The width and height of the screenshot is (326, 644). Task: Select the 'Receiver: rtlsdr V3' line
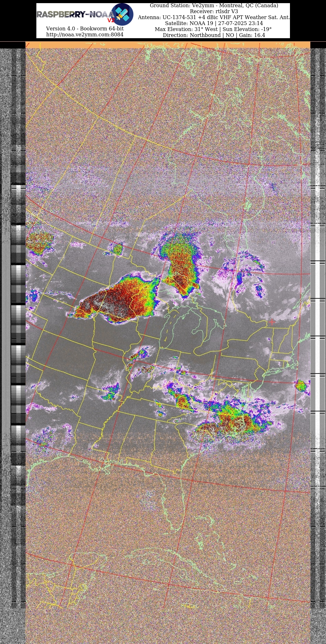214,11
